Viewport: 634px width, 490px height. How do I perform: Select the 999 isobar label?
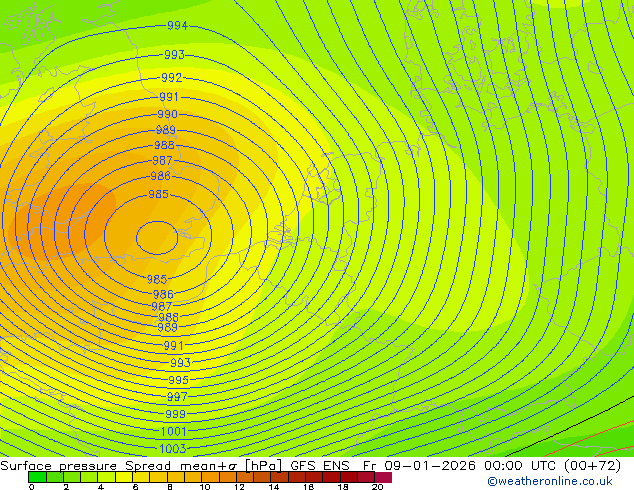175,414
